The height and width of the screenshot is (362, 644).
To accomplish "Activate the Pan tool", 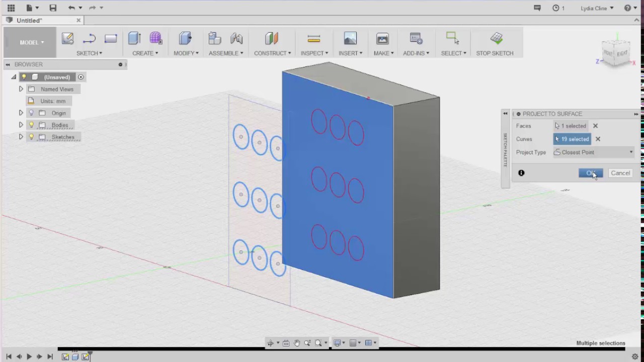I will click(297, 342).
